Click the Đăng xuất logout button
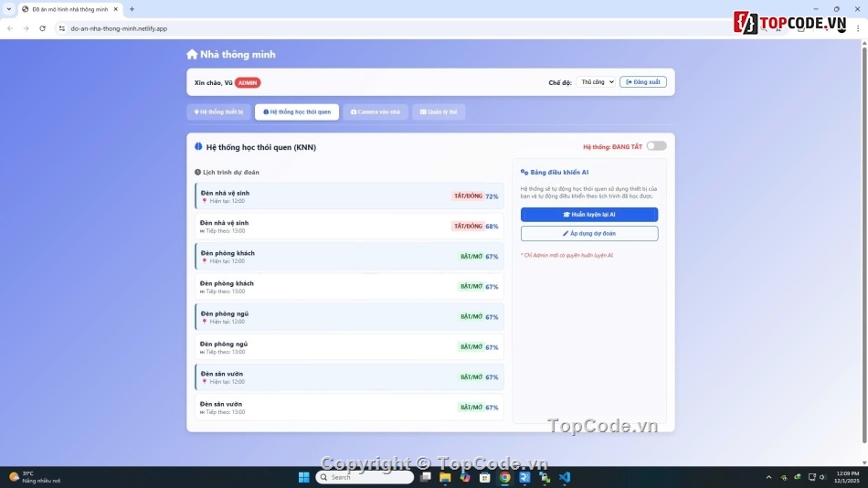The height and width of the screenshot is (488, 868). 643,82
